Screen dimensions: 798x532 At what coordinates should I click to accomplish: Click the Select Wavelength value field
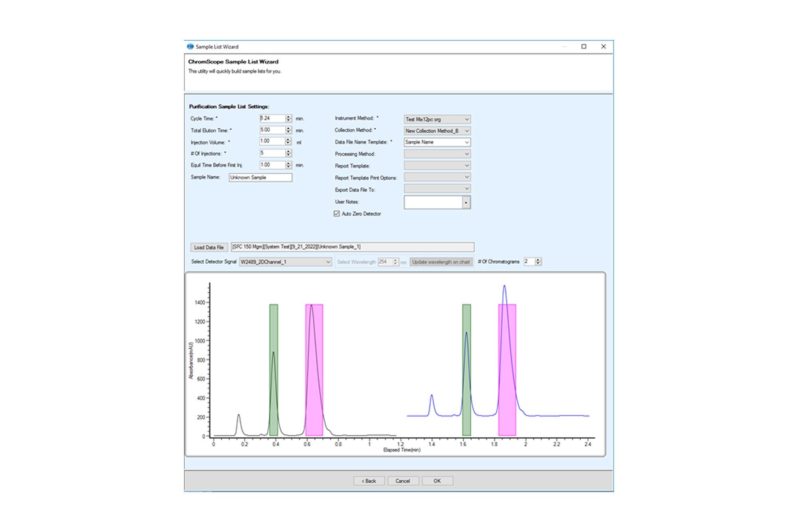tap(385, 262)
